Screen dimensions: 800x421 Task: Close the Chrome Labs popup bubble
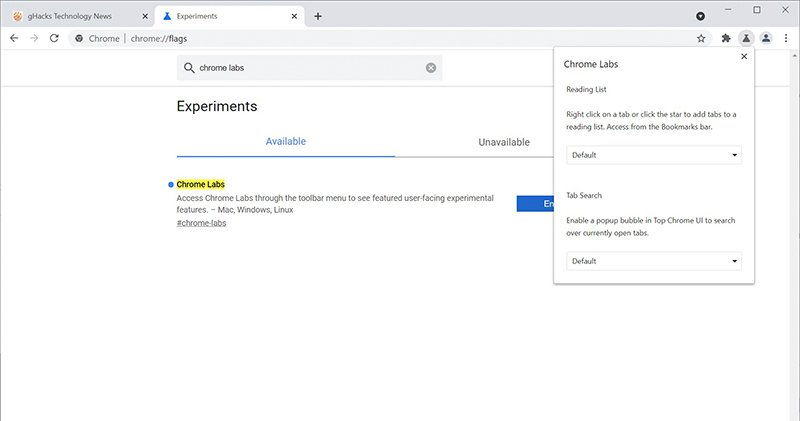coord(744,57)
